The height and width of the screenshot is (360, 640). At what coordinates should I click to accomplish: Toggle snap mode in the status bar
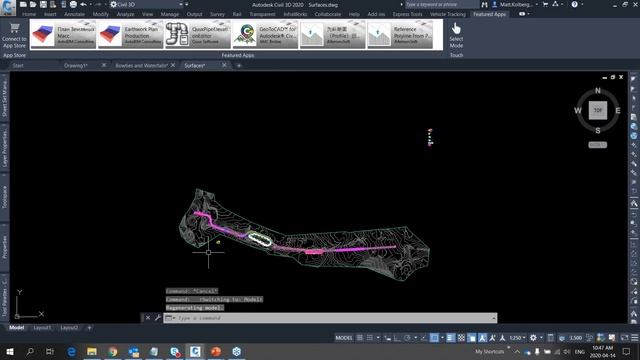click(370, 338)
